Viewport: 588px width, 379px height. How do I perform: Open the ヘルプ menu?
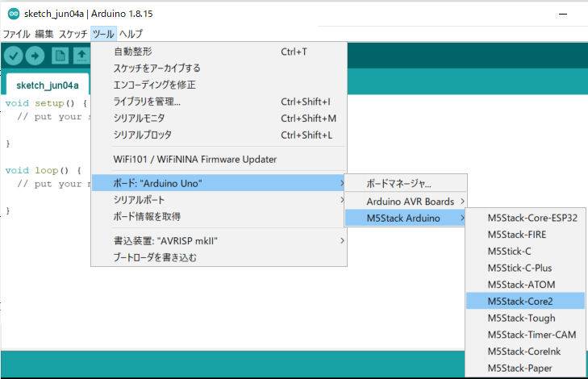[x=131, y=34]
